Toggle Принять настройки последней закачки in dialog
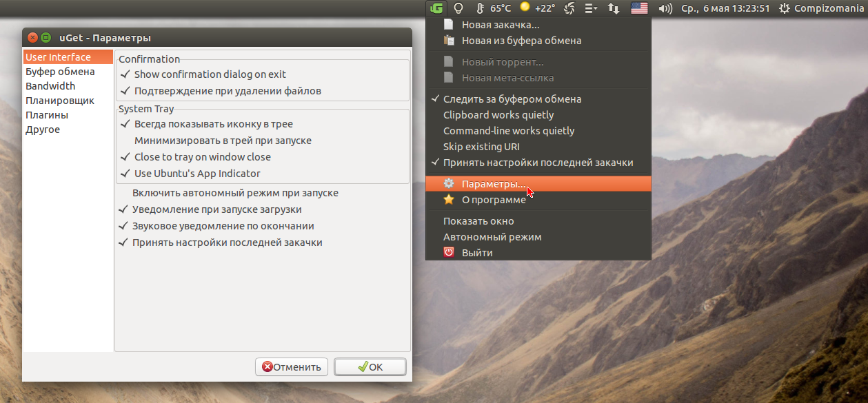 coord(220,242)
